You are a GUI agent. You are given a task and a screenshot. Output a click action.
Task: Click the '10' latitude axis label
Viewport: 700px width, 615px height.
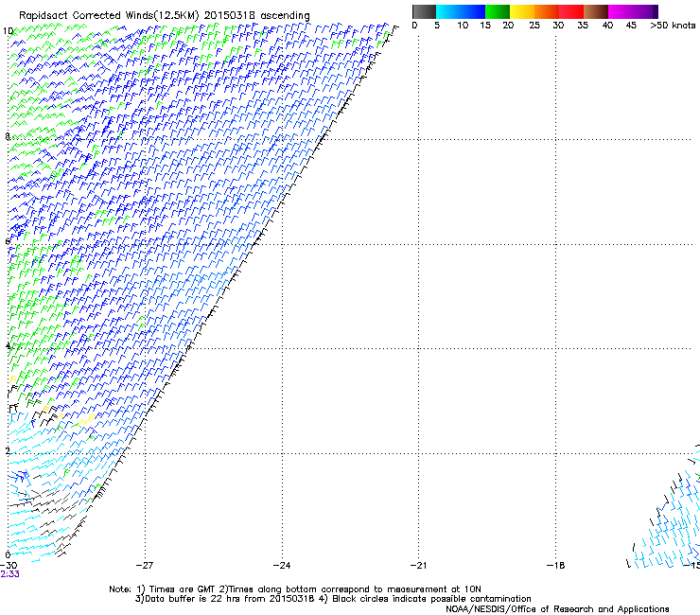click(x=8, y=31)
